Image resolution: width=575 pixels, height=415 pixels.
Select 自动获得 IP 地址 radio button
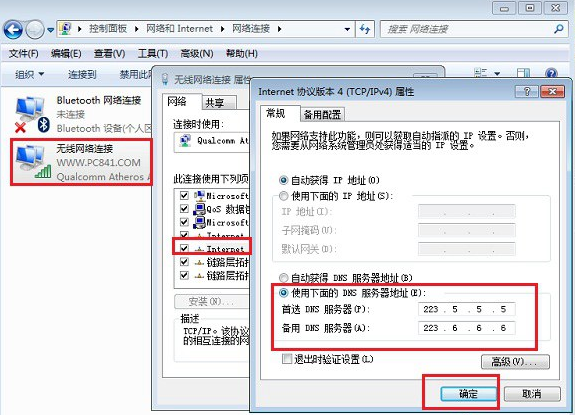[283, 180]
